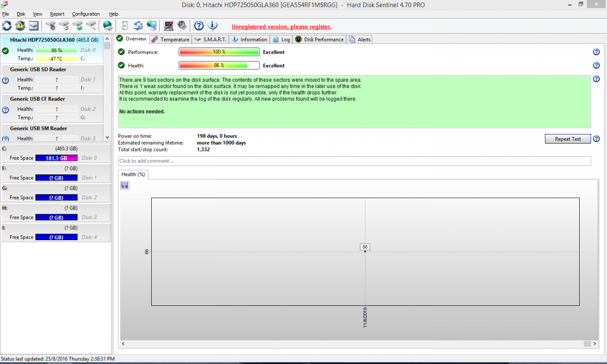The height and width of the screenshot is (364, 607).
Task: Click the question mark status on USB CF Reader
Action: [6, 109]
